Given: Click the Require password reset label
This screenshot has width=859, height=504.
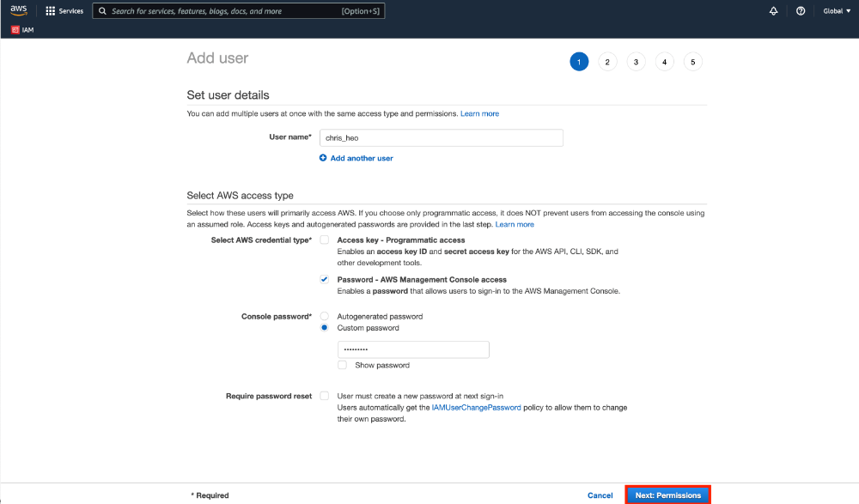Looking at the screenshot, I should click(x=269, y=396).
